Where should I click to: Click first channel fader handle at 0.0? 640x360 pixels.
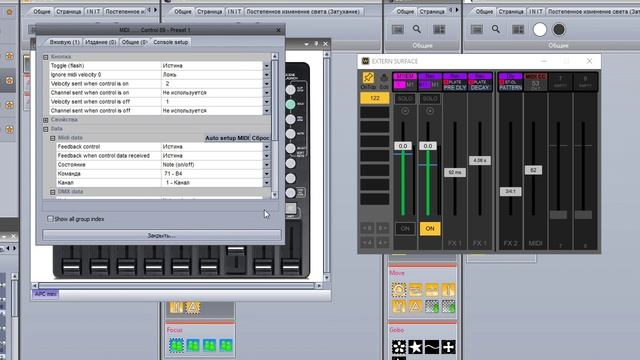pos(403,146)
